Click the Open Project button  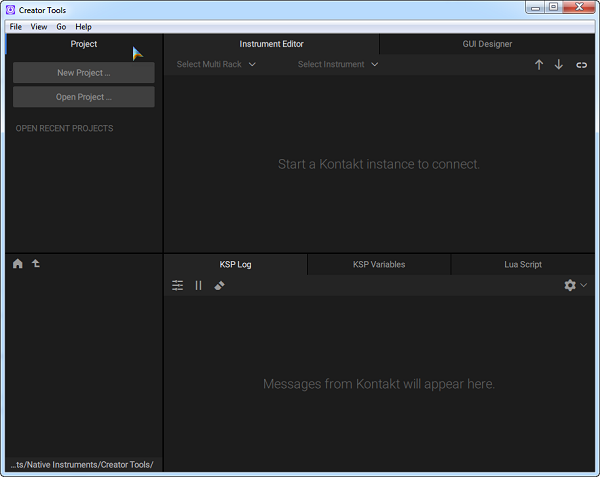(x=84, y=97)
